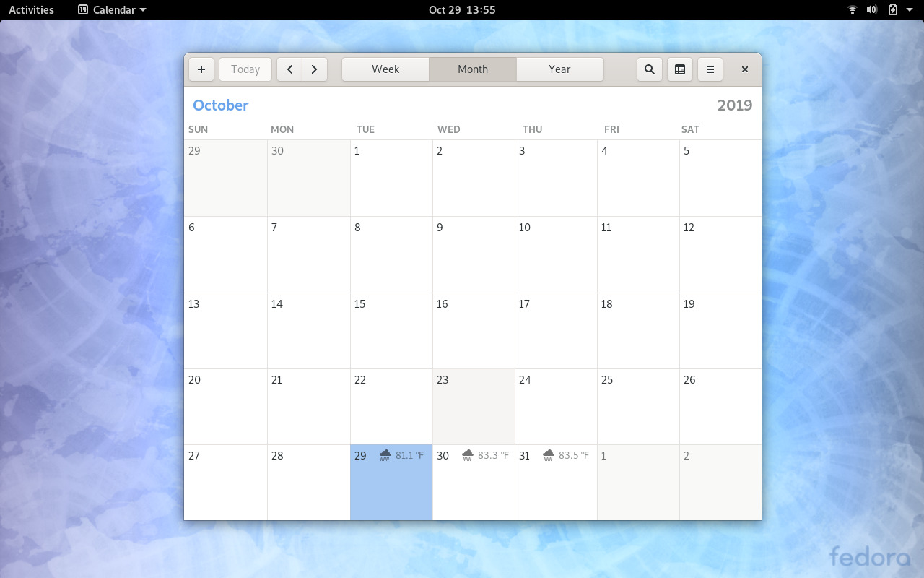The width and height of the screenshot is (924, 578).
Task: Switch to the Week view
Action: click(x=385, y=69)
